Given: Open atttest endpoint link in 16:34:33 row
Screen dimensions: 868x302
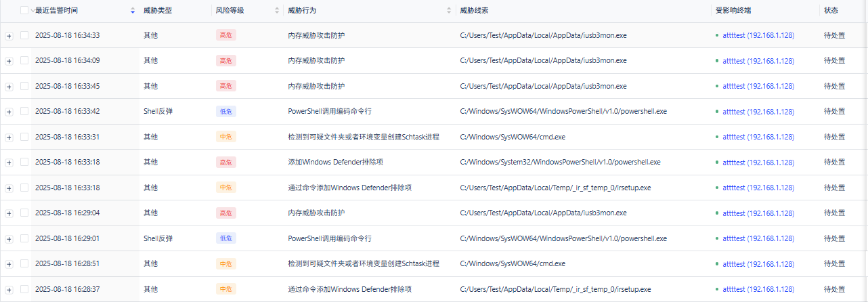Looking at the screenshot, I should (x=758, y=35).
